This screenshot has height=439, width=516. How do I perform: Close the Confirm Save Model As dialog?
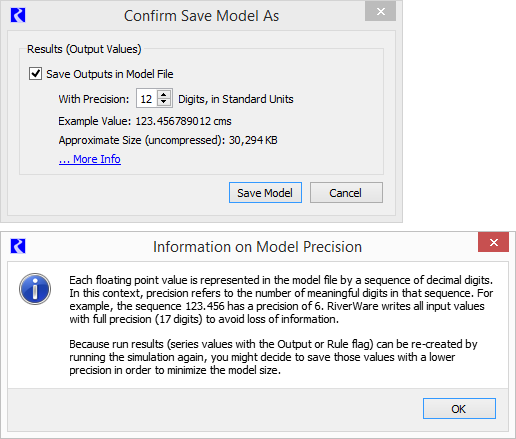click(380, 12)
